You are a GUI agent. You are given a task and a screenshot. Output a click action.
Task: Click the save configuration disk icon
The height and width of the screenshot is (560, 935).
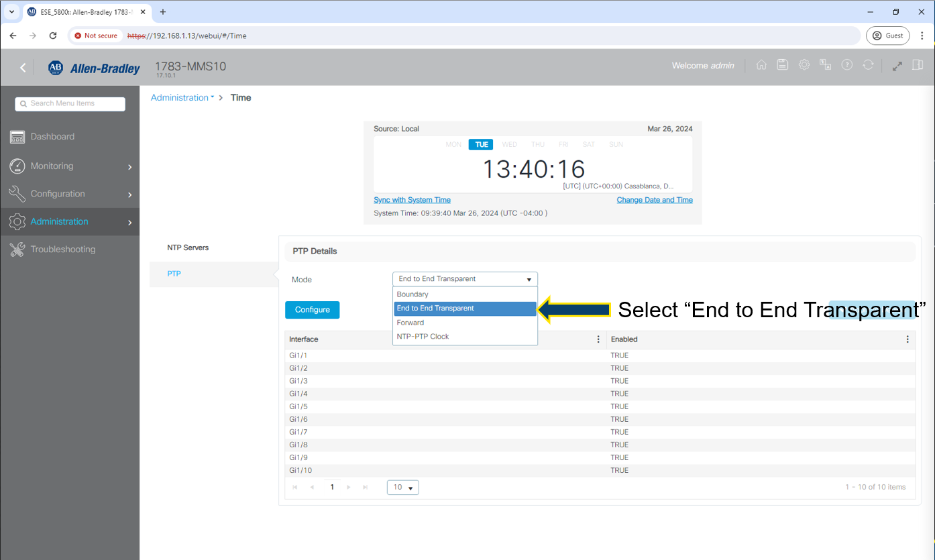click(x=782, y=65)
